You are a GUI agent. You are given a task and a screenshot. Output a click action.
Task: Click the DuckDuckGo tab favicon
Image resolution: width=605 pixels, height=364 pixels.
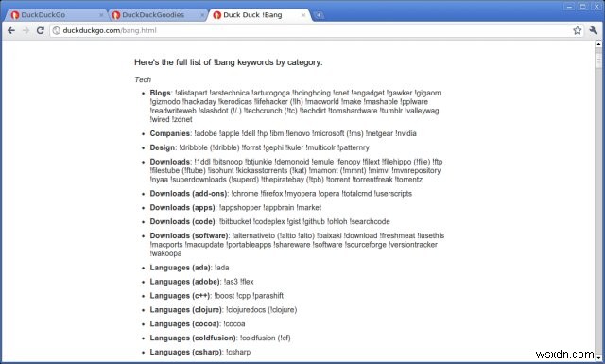click(x=15, y=15)
